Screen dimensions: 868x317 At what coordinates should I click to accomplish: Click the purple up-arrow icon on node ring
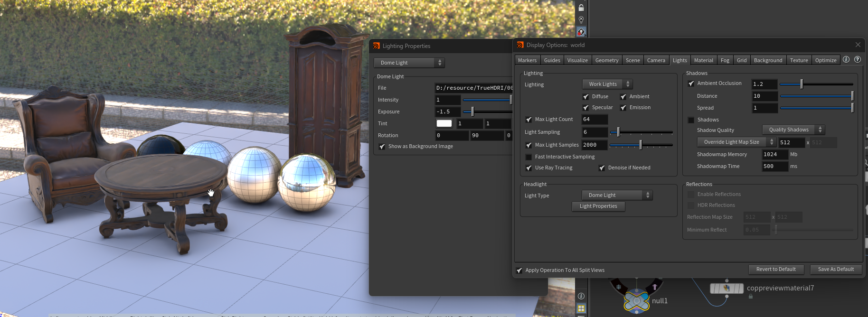point(655,287)
